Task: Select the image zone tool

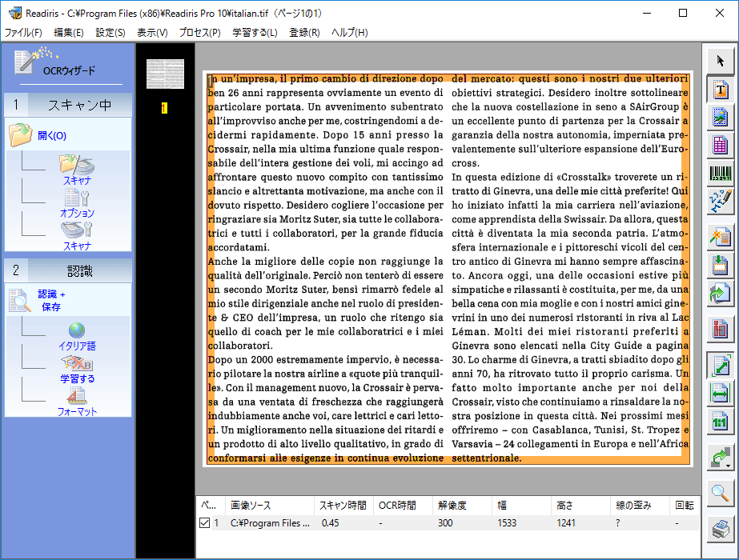Action: (720, 118)
